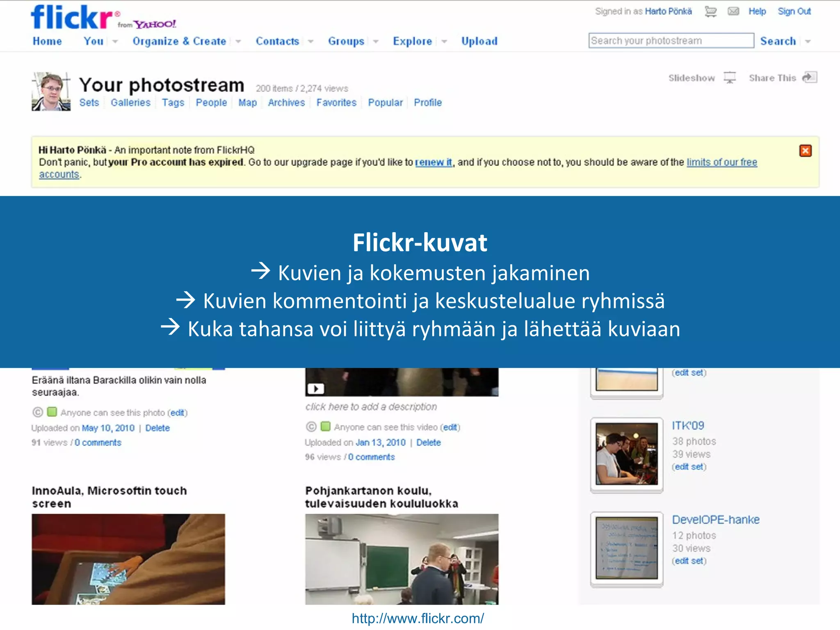Open the Popular tab

385,103
